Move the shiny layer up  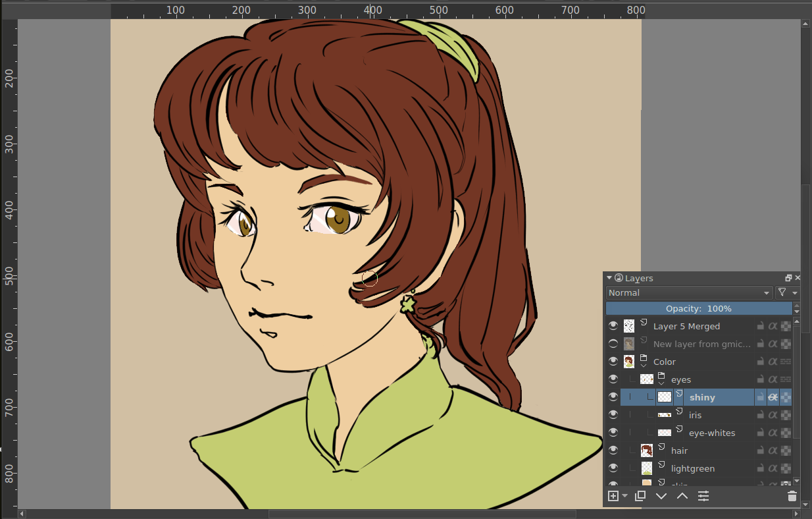coord(682,496)
